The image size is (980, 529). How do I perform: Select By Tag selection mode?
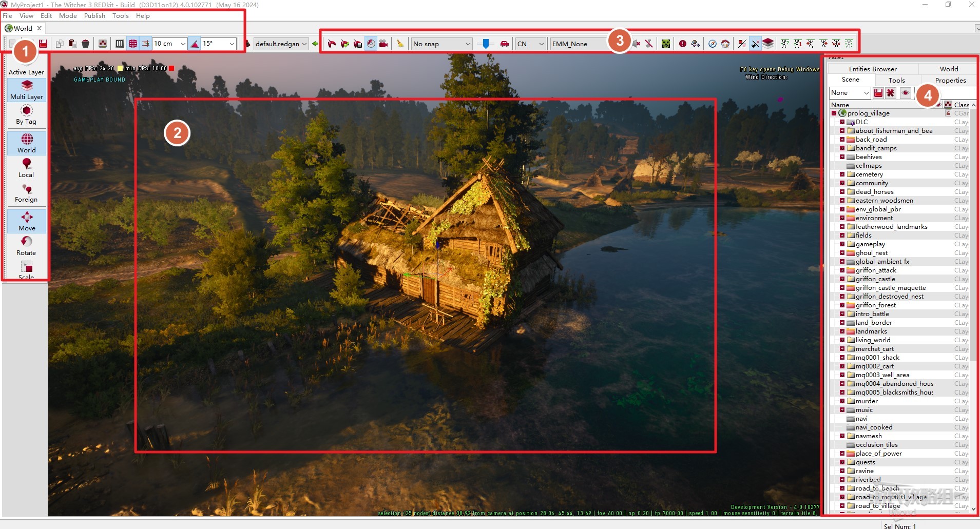27,115
